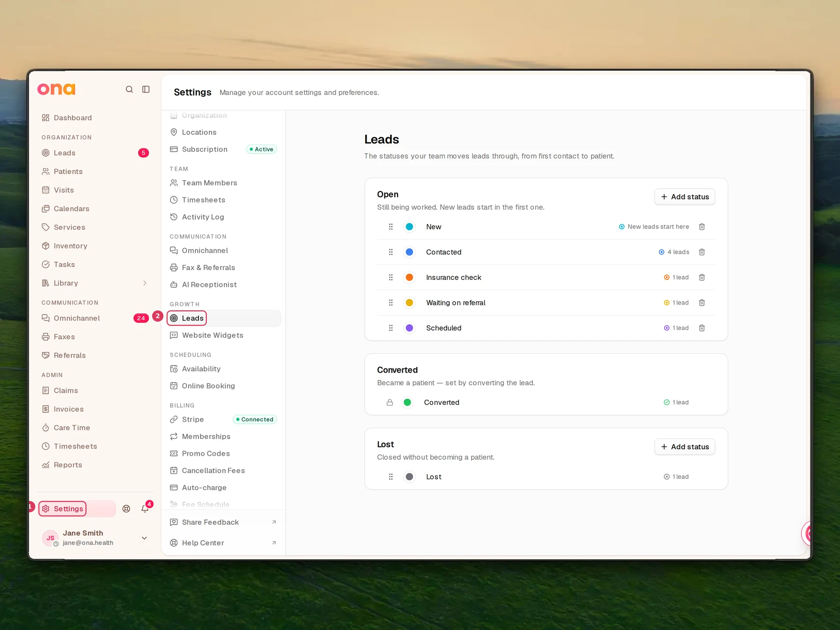
Task: Click the drag handle for Contacted row
Action: point(391,252)
